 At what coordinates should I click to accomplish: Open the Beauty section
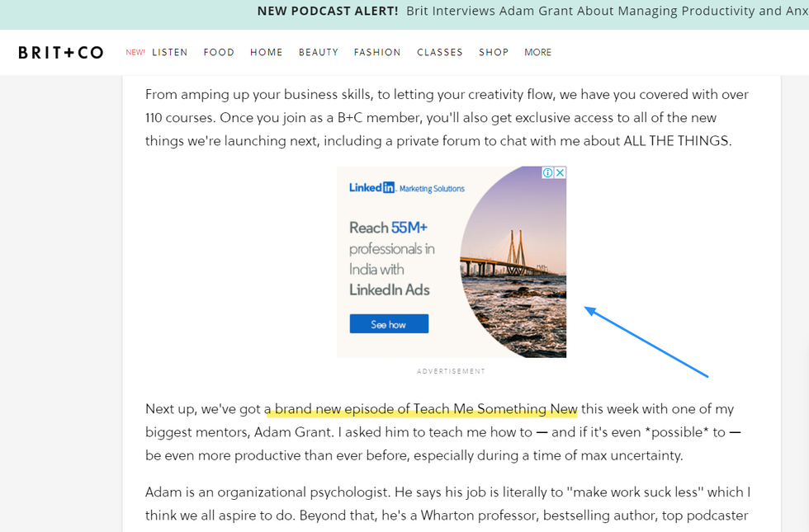pyautogui.click(x=319, y=53)
